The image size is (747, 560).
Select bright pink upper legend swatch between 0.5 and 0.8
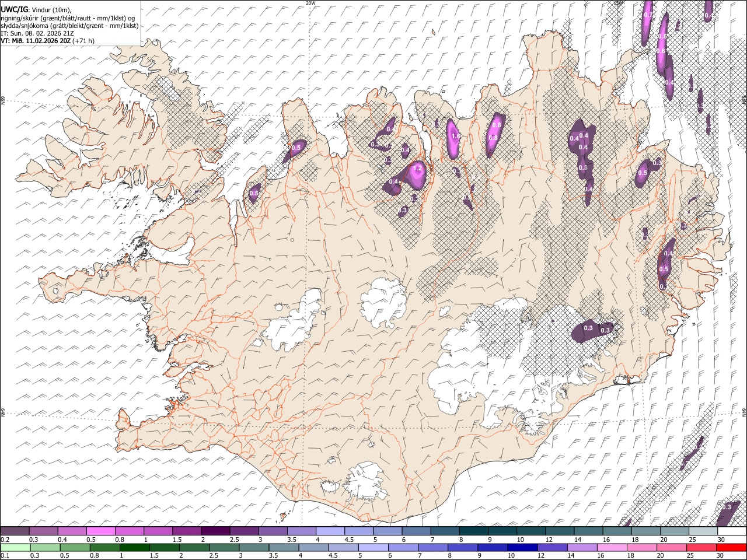[101, 531]
